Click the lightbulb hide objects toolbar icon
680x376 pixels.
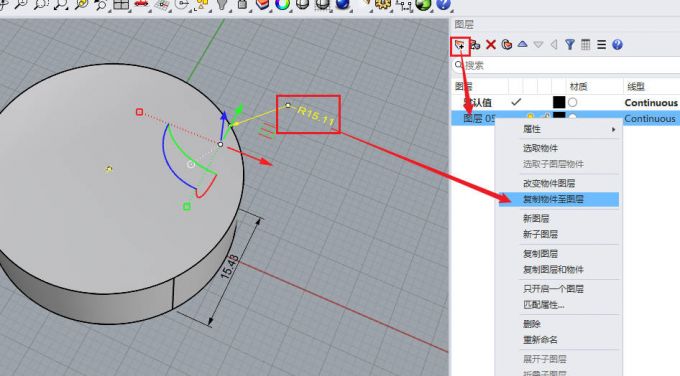pos(222,4)
